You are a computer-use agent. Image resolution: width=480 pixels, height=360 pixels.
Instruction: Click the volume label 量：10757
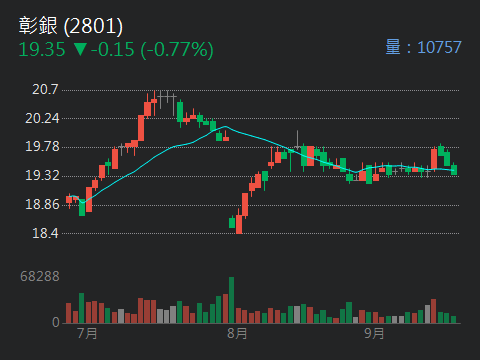point(423,47)
